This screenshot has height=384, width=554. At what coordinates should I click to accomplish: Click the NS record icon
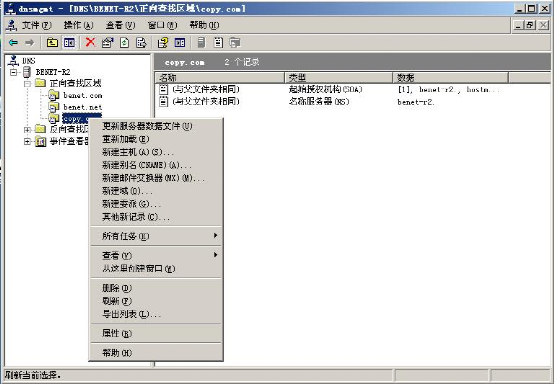tap(163, 101)
